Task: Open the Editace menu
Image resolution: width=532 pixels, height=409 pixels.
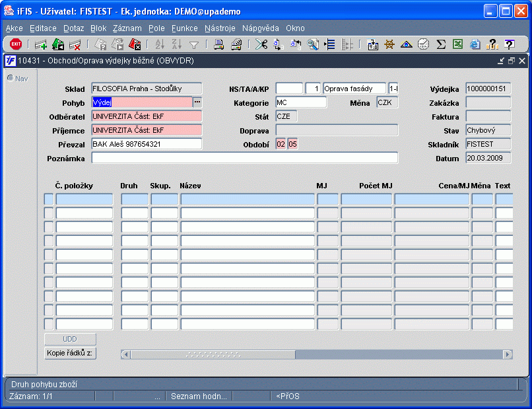Action: [x=43, y=28]
